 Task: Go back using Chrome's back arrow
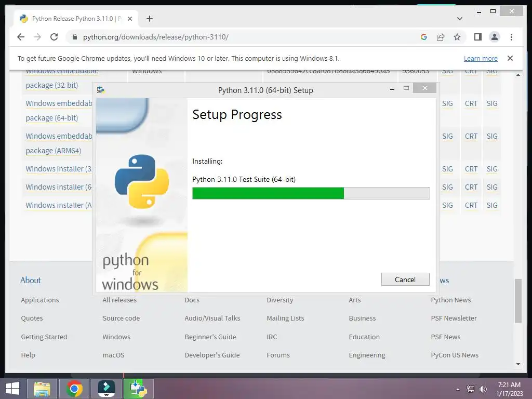tap(21, 37)
